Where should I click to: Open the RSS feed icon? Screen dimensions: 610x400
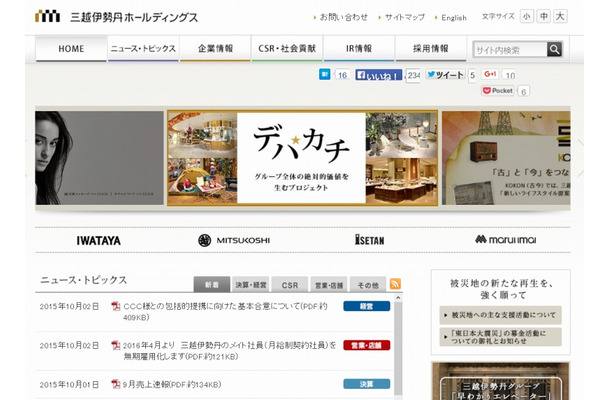(395, 284)
